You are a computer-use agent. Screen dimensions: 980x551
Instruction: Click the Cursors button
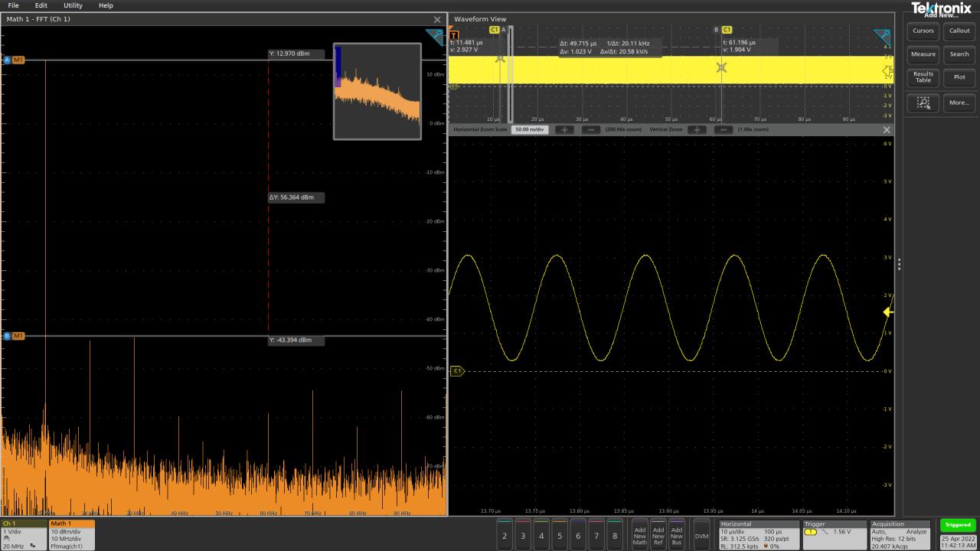[923, 31]
